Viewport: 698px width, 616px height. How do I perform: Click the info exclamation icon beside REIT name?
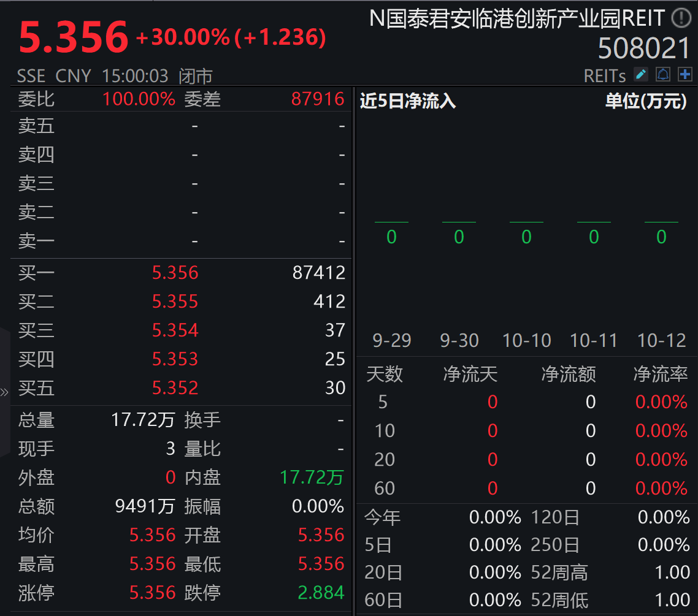[681, 18]
